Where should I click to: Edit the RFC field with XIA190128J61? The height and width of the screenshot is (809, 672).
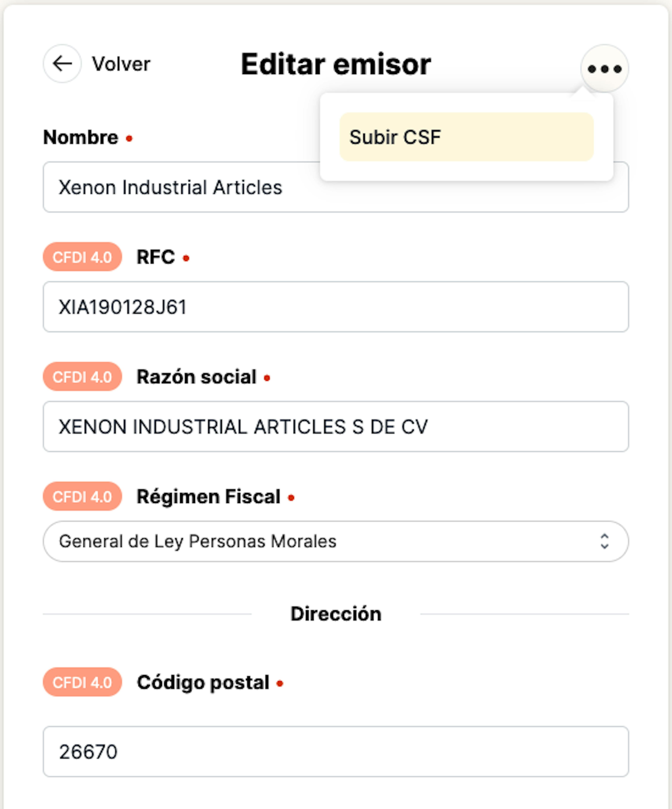[336, 307]
